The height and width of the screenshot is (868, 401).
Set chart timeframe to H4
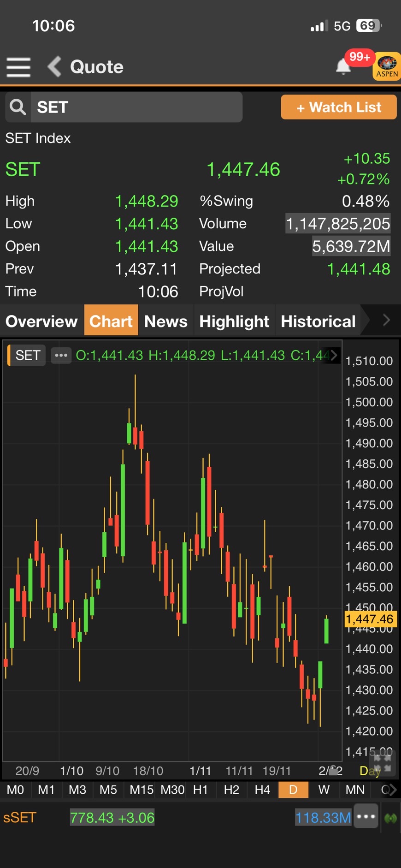(262, 790)
